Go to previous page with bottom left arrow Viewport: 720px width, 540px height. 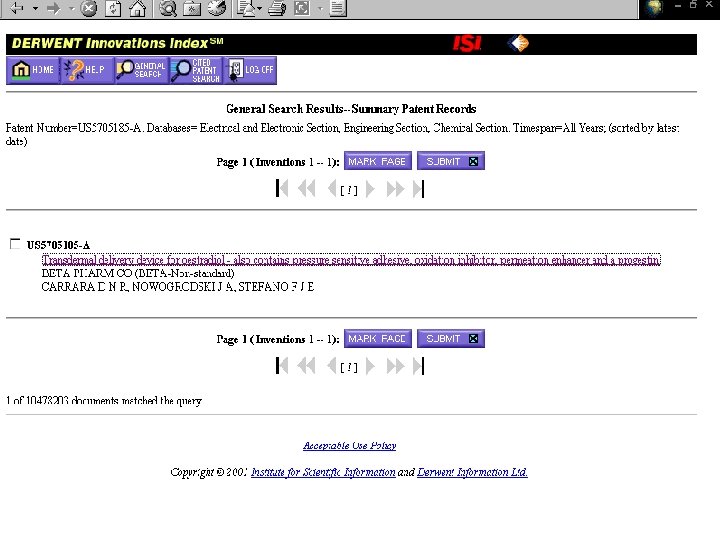click(x=332, y=366)
